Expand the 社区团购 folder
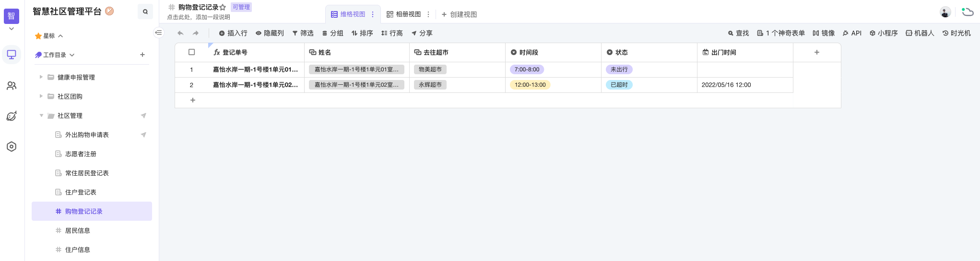The image size is (980, 261). point(41,96)
